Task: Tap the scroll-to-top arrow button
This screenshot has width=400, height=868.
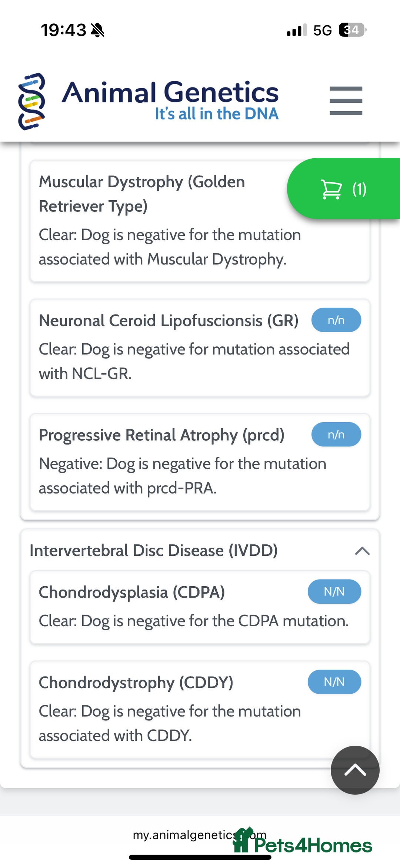Action: [355, 770]
